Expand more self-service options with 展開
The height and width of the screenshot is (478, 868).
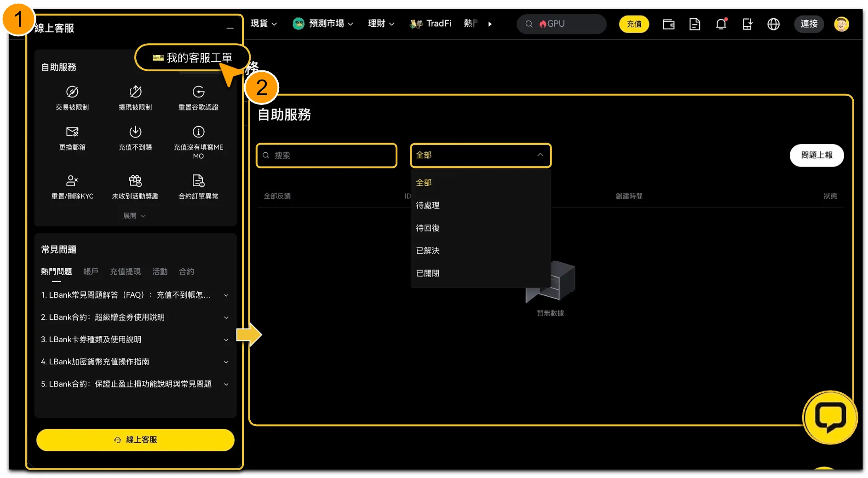coord(134,216)
